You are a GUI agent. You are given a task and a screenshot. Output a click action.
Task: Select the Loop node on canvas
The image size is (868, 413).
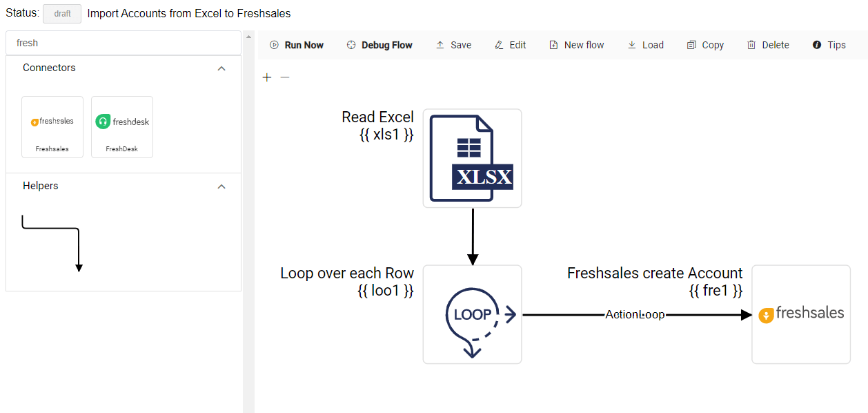[473, 314]
